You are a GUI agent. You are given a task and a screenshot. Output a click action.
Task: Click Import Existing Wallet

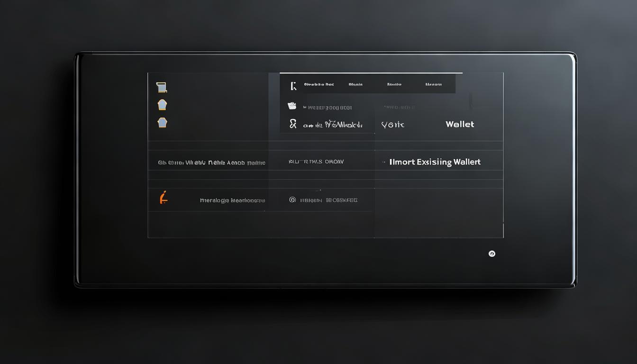[435, 162]
